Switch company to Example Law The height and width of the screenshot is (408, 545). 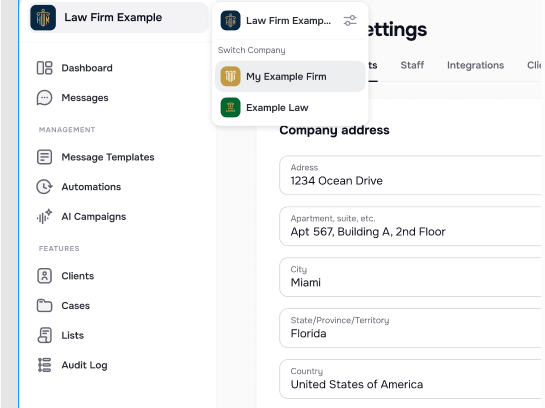[290, 107]
